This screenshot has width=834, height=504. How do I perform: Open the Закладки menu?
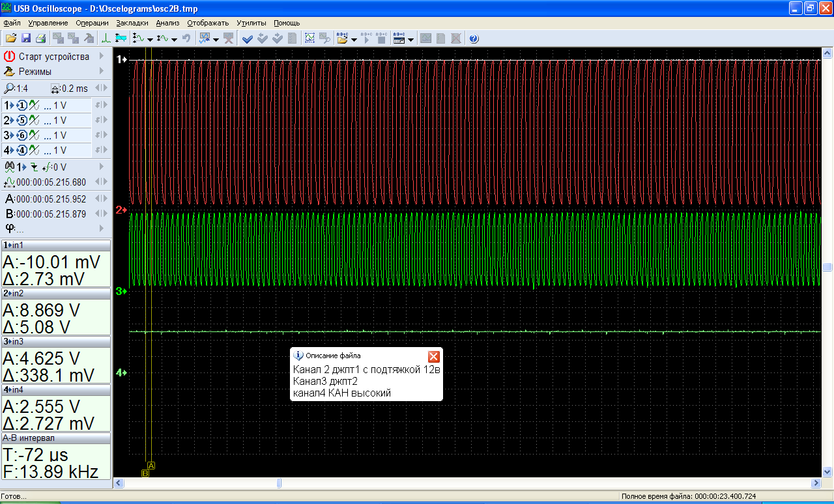click(x=132, y=23)
